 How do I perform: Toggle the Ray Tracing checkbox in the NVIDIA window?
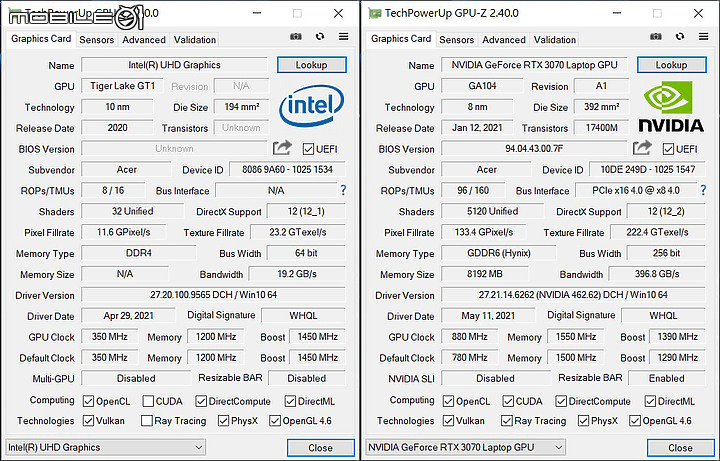pyautogui.click(x=506, y=421)
